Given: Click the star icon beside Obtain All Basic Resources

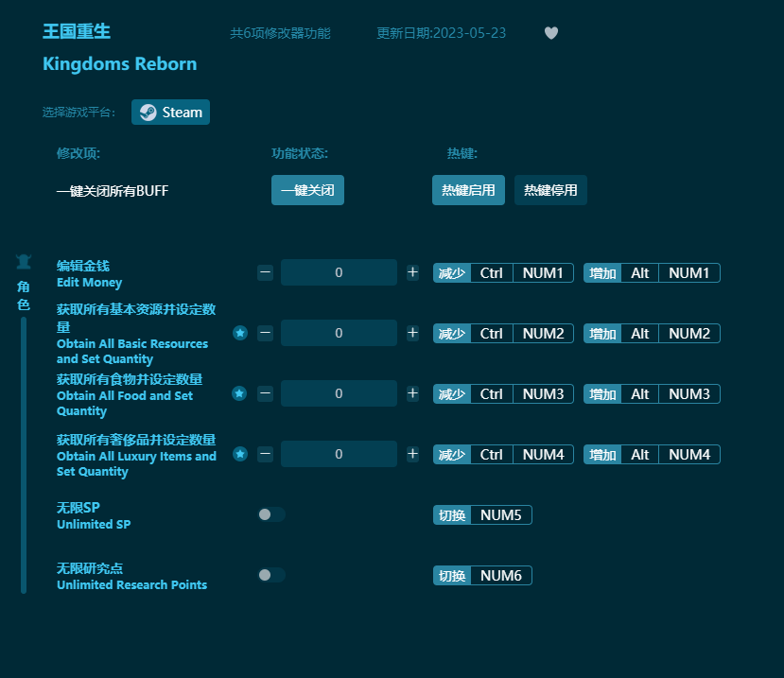Looking at the screenshot, I should point(239,333).
